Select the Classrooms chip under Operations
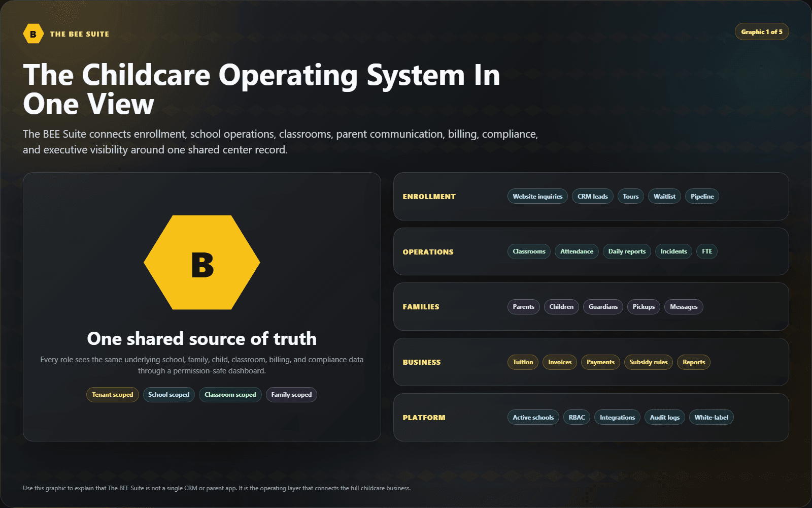The image size is (812, 508). tap(529, 251)
